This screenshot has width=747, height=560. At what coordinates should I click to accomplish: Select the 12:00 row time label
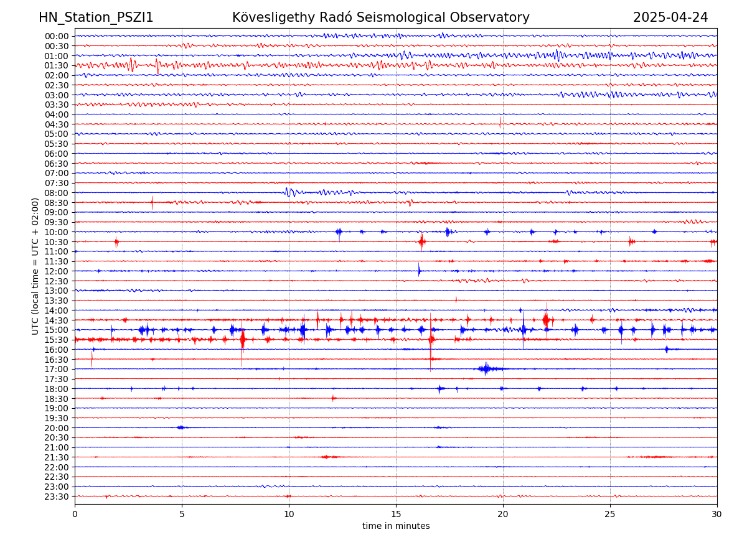[x=57, y=271]
